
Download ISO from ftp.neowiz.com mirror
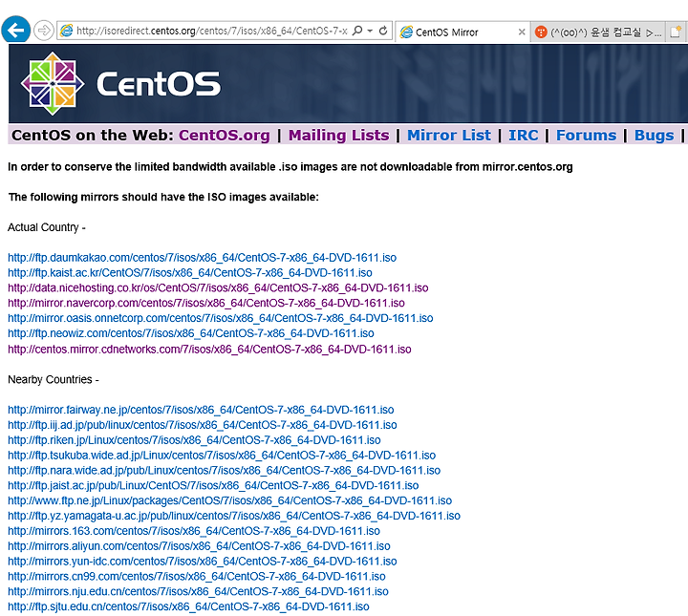191,333
